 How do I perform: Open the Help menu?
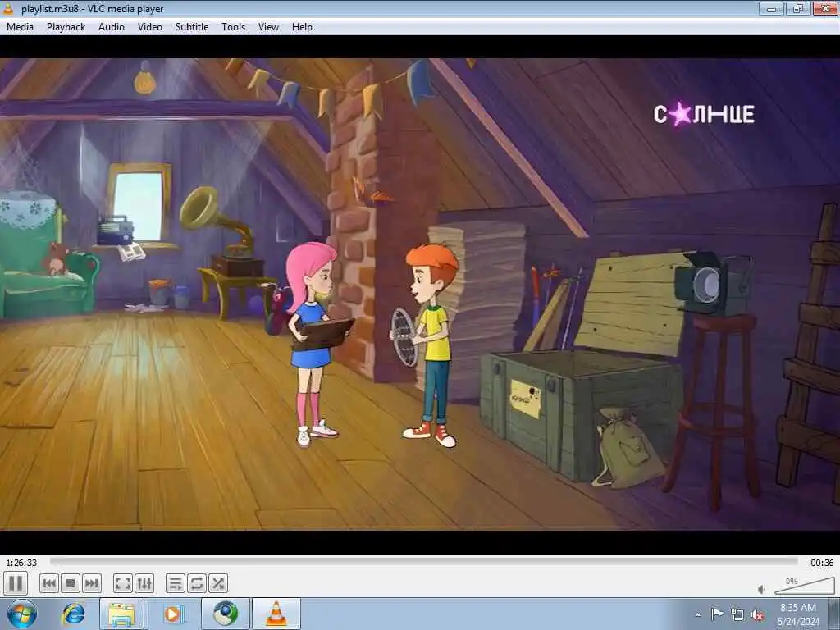pos(302,27)
